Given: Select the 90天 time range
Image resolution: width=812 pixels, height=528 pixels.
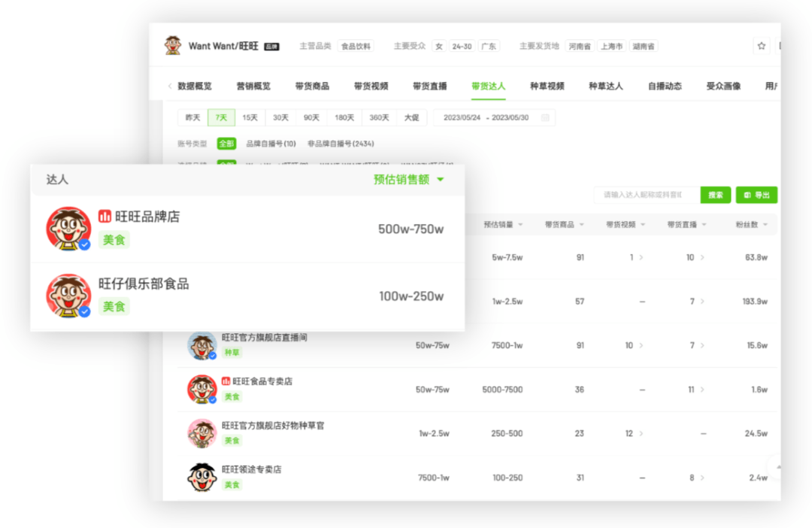Looking at the screenshot, I should 311,117.
